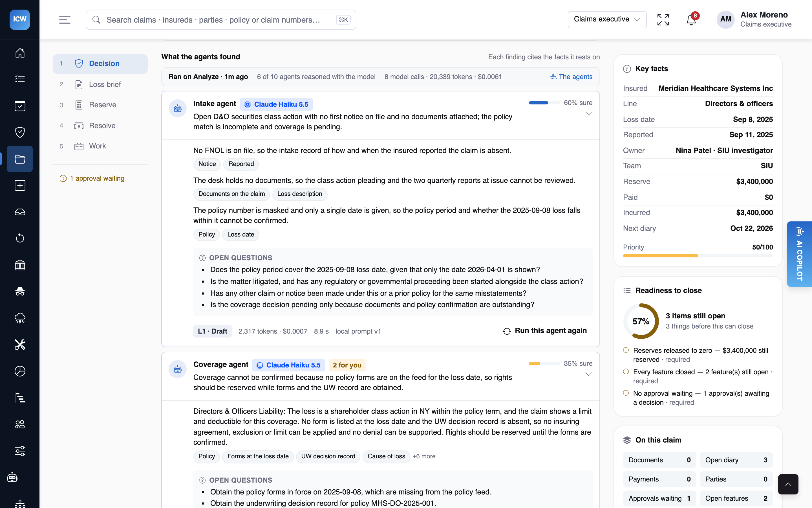812x508 pixels.
Task: Select the folder icon in sidebar
Action: coord(20,159)
